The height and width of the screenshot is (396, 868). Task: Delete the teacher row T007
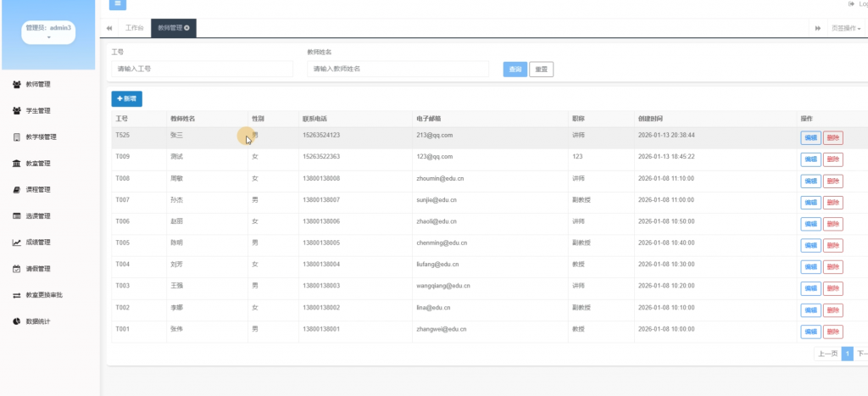tap(833, 203)
